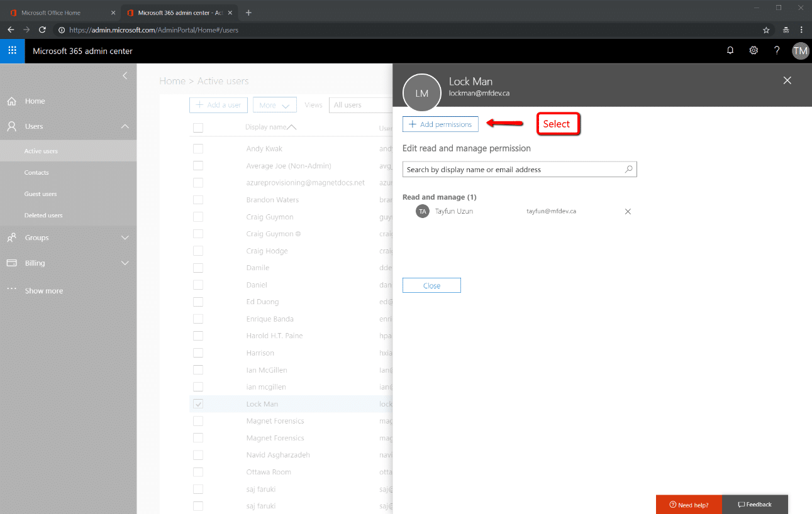Image resolution: width=812 pixels, height=514 pixels.
Task: Open the TM account avatar
Action: point(800,51)
